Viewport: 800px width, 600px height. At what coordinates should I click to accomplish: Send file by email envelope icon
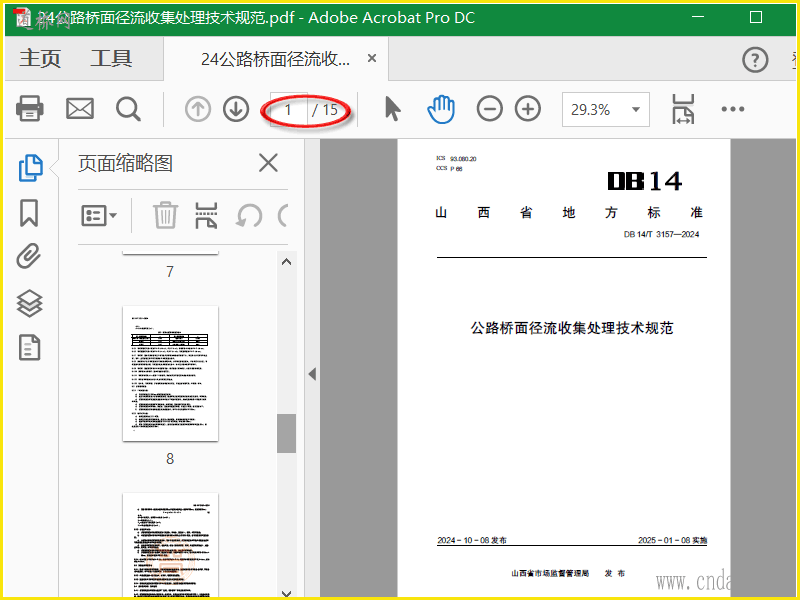[x=80, y=109]
